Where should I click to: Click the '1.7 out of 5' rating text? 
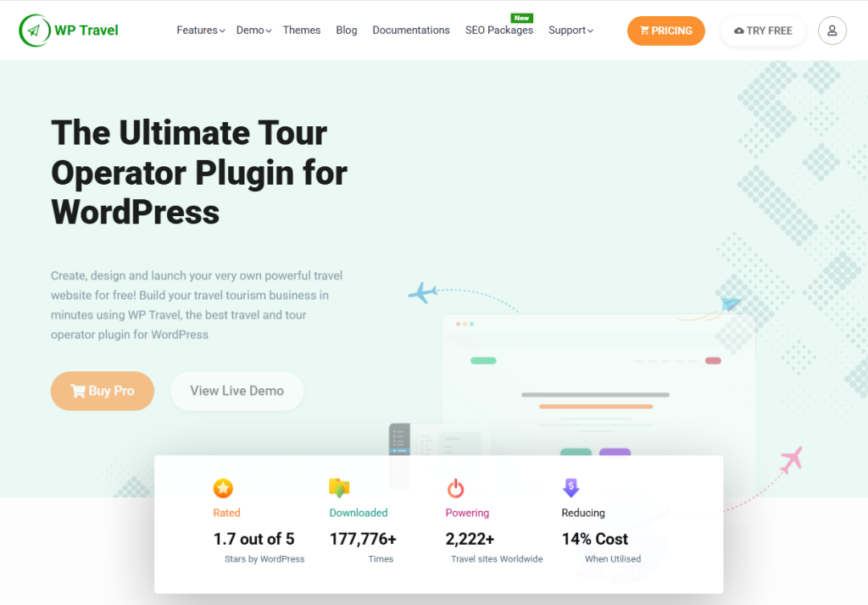pyautogui.click(x=254, y=539)
